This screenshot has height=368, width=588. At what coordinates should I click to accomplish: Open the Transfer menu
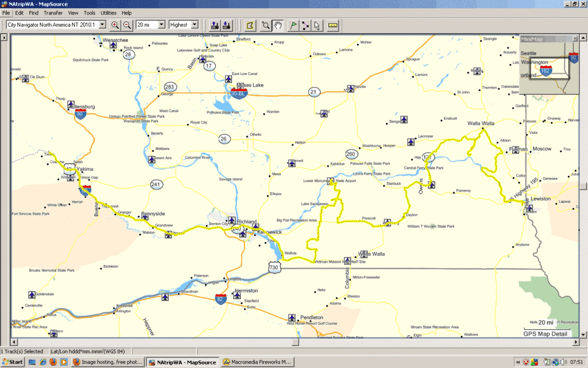[53, 13]
